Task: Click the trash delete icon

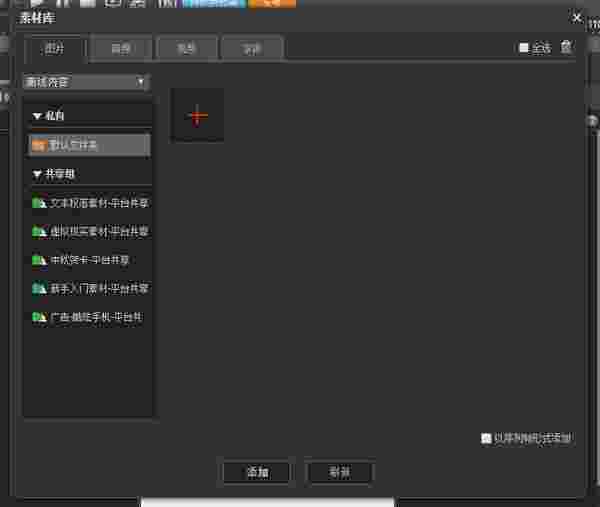Action: pyautogui.click(x=567, y=47)
